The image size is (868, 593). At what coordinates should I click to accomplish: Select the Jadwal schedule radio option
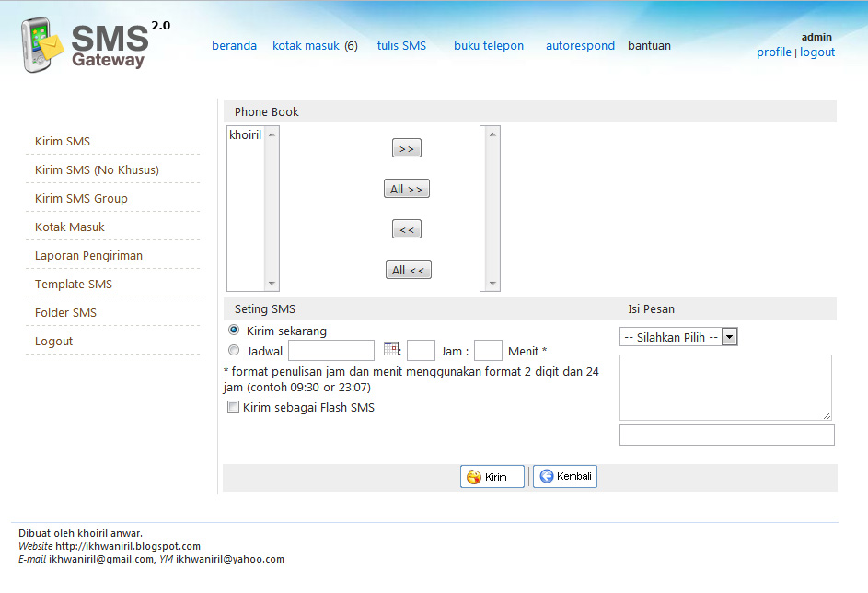(x=234, y=350)
